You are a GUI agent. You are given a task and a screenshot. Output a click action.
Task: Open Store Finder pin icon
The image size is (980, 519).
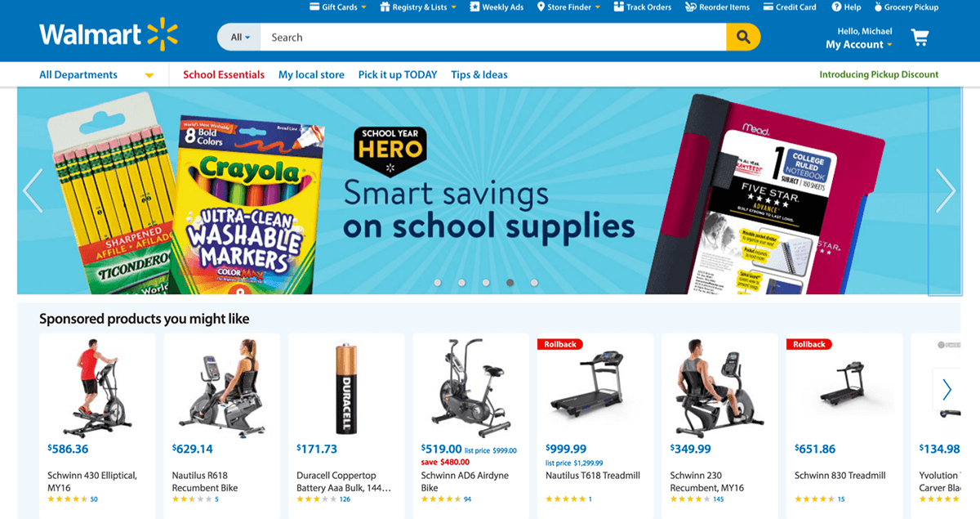[x=541, y=7]
